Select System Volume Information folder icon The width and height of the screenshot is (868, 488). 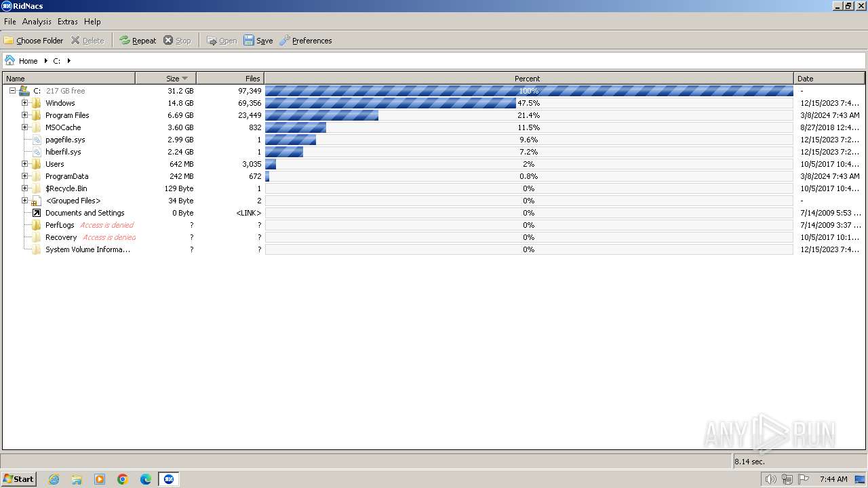pyautogui.click(x=37, y=249)
